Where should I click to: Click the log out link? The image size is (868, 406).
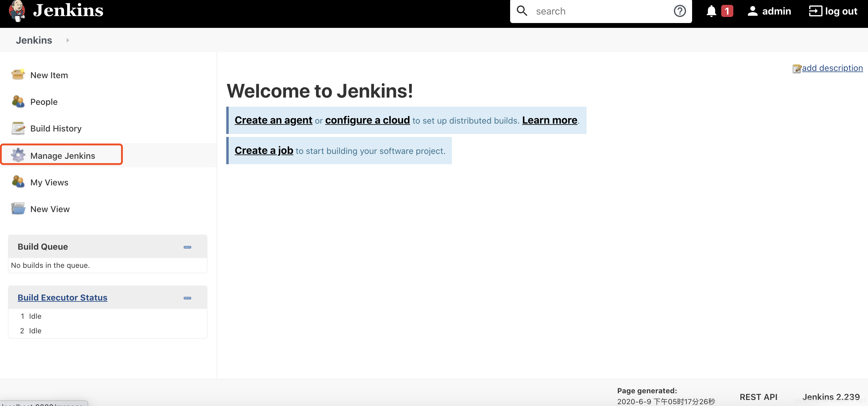coord(833,11)
